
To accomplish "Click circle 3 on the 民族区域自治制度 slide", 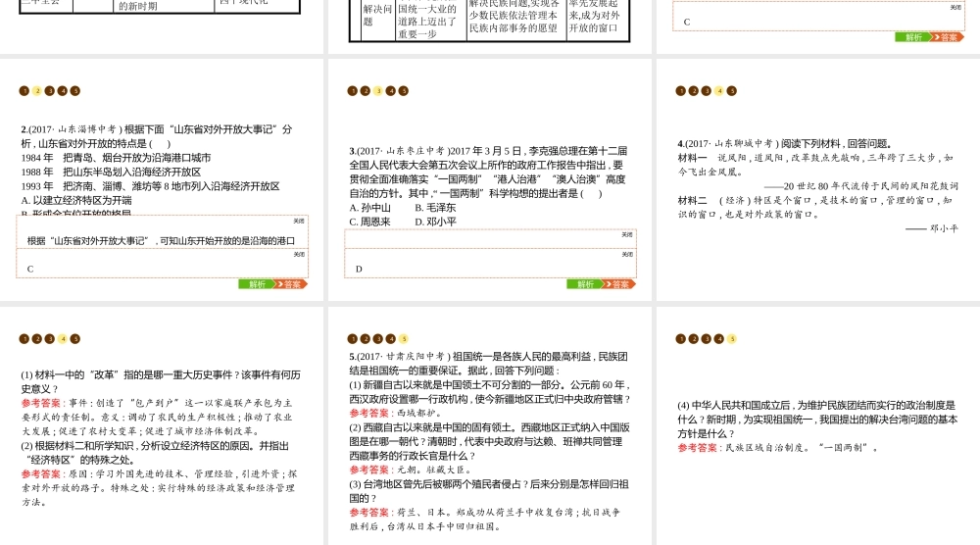I will 707,339.
